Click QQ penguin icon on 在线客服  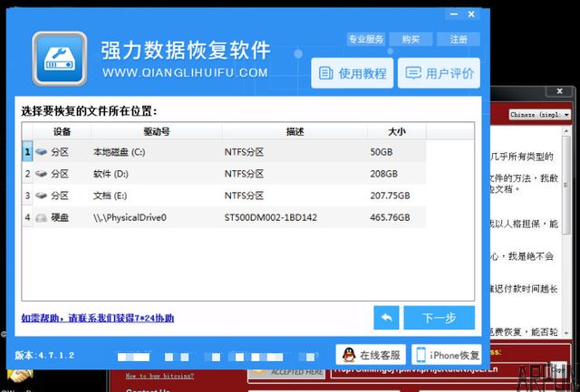click(348, 355)
